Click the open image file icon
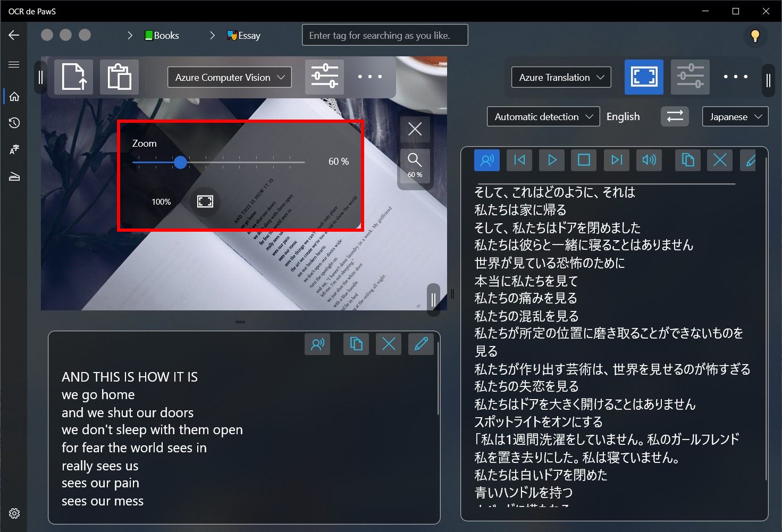This screenshot has height=532, width=782. point(73,78)
